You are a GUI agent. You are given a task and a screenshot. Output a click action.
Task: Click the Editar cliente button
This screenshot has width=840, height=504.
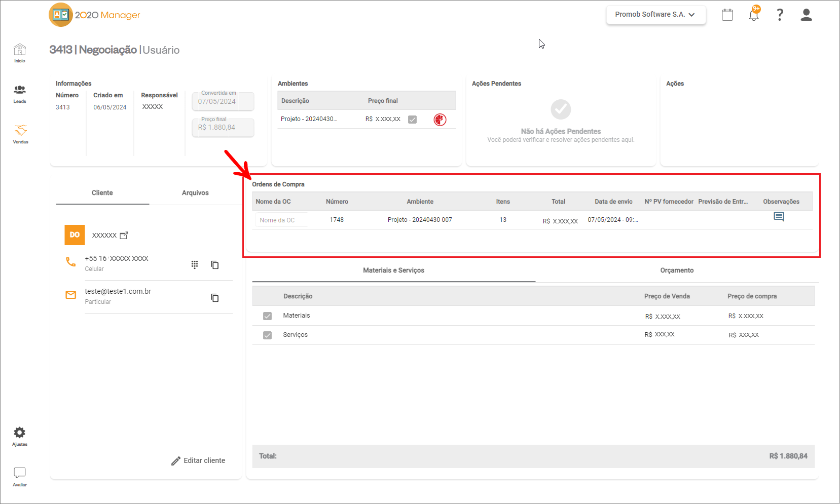(x=198, y=460)
